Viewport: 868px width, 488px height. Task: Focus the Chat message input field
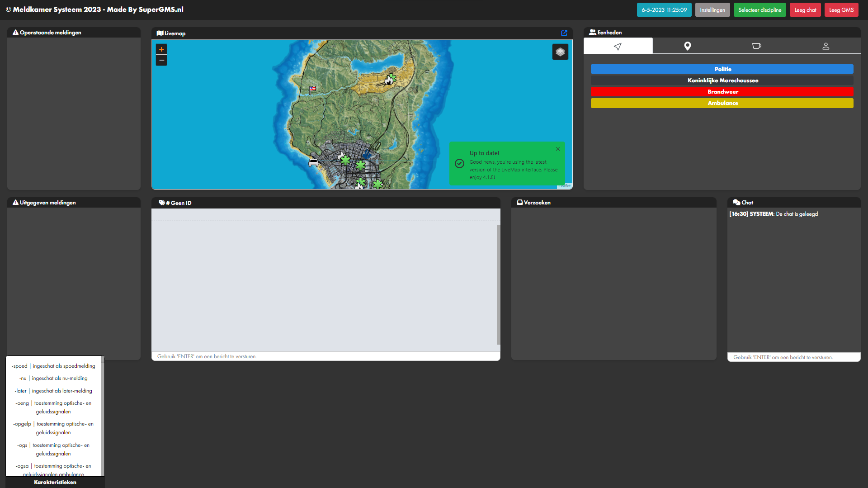794,357
